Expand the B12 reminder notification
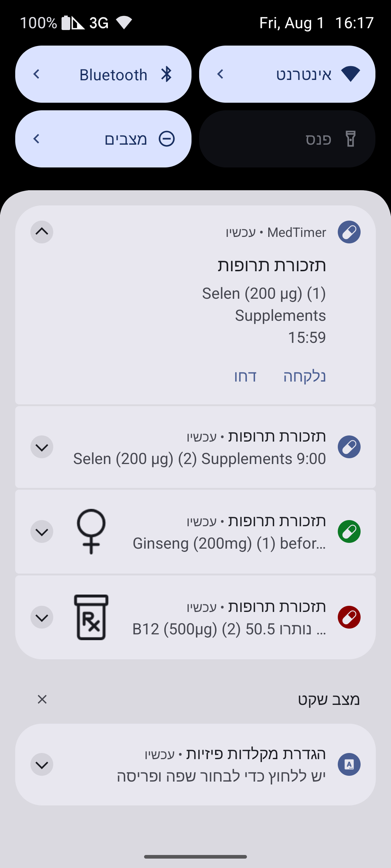The height and width of the screenshot is (868, 391). (42, 617)
